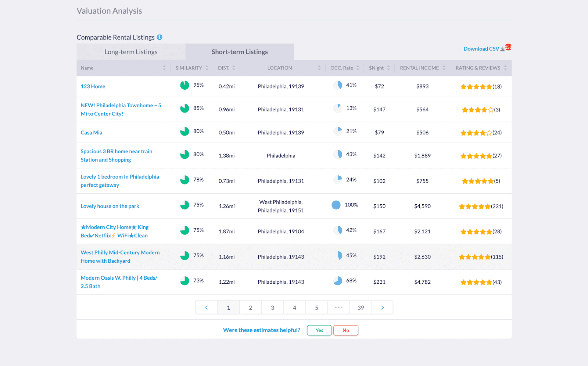
Task: Click the 100% occupancy pie for Lovely house on the park
Action: coord(336,205)
